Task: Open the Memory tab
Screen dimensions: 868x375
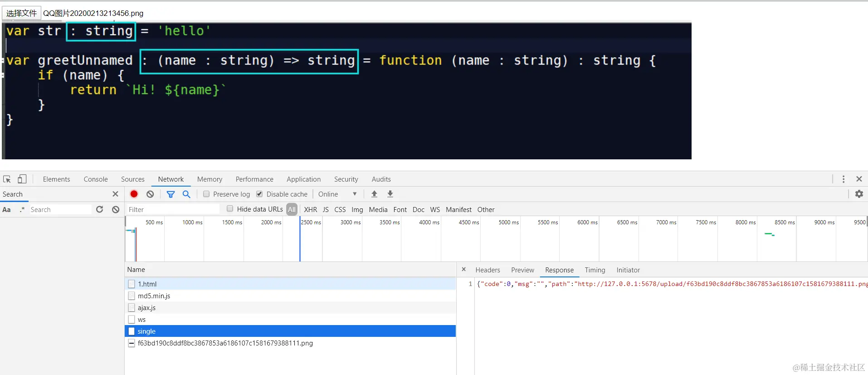Action: point(210,179)
